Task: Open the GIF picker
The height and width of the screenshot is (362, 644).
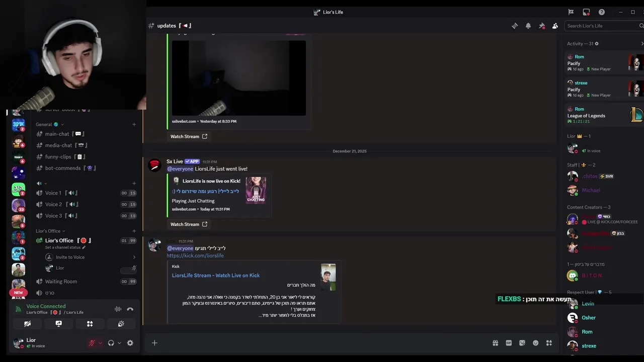Action: click(509, 343)
